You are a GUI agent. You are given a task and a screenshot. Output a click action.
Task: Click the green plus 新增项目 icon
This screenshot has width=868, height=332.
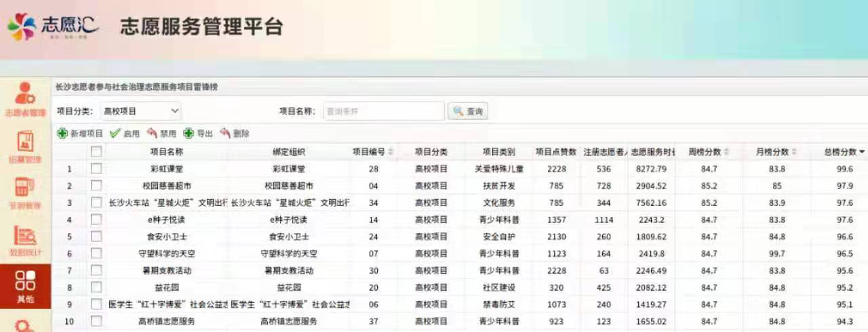(x=62, y=133)
